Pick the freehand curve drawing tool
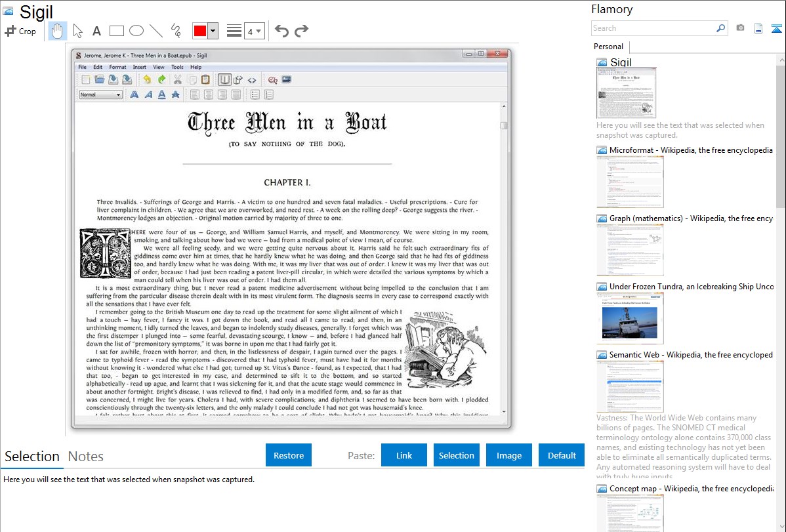This screenshot has height=532, width=786. coord(176,31)
